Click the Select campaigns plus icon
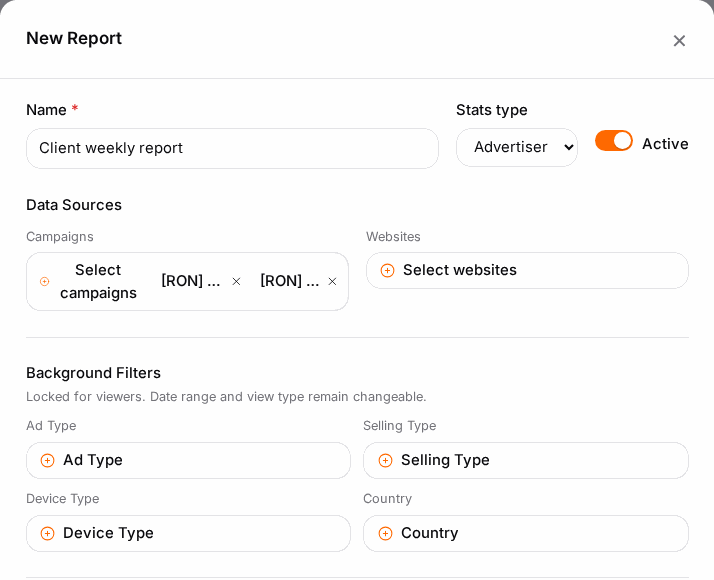 [45, 281]
